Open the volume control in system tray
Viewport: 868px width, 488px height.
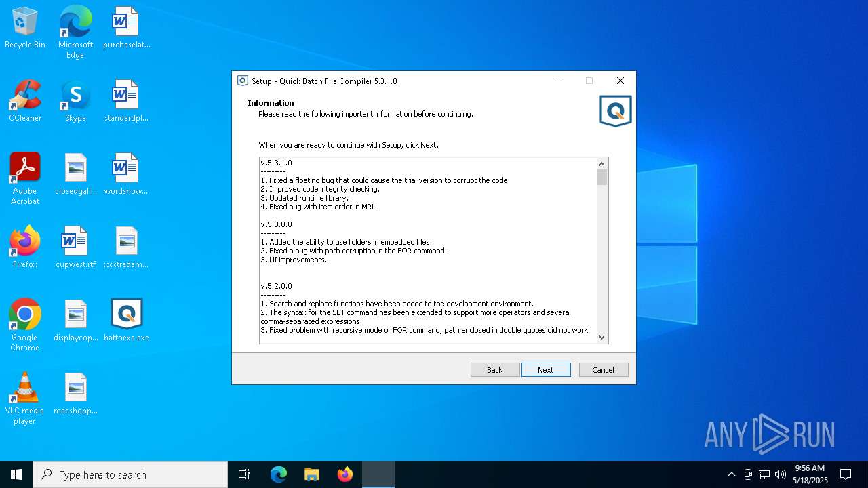coord(781,474)
